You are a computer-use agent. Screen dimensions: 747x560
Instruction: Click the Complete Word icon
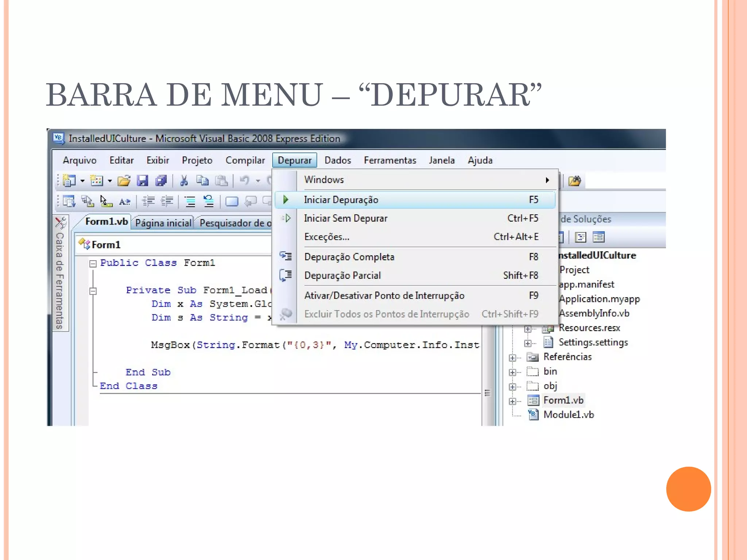tap(125, 201)
